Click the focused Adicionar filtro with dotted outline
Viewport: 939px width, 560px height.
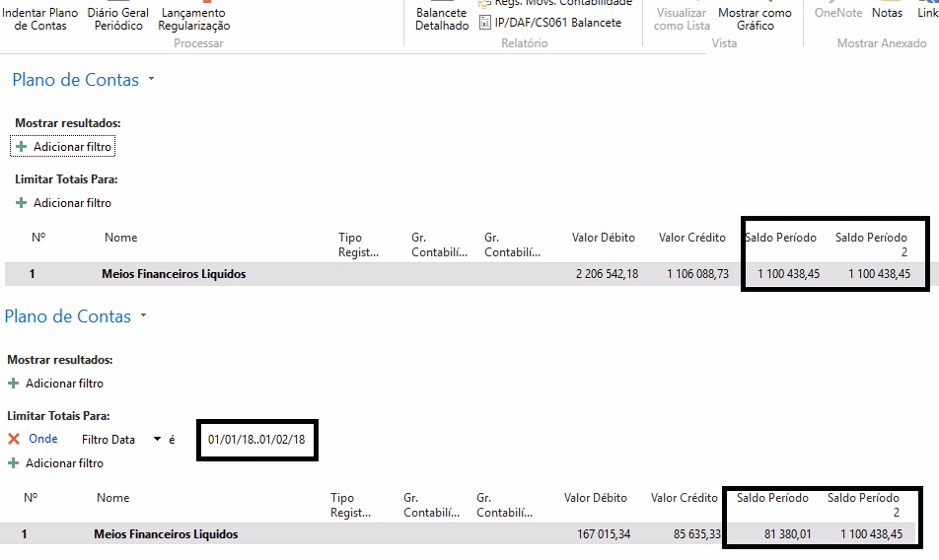click(x=63, y=147)
